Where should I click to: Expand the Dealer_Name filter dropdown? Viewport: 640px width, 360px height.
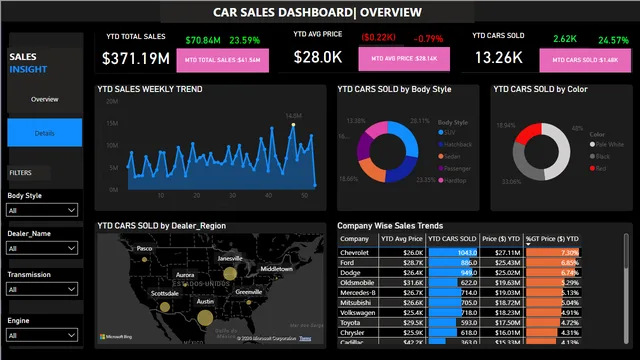pos(42,248)
